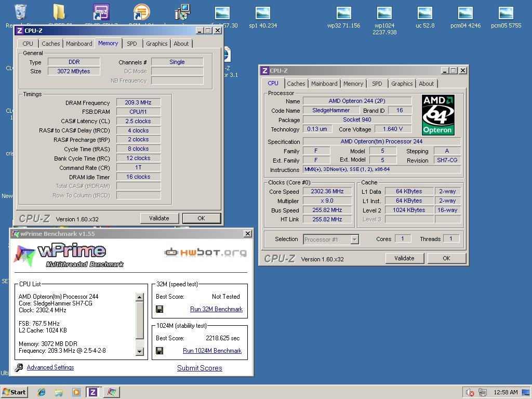The width and height of the screenshot is (532, 399).
Task: Open the image file labeled 57.30
Action: [222, 13]
